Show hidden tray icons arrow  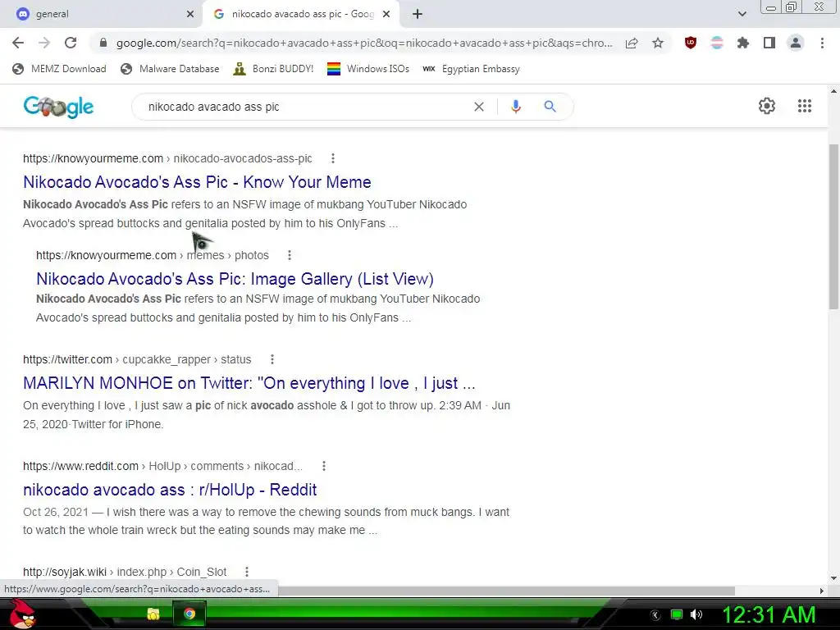[x=655, y=615]
